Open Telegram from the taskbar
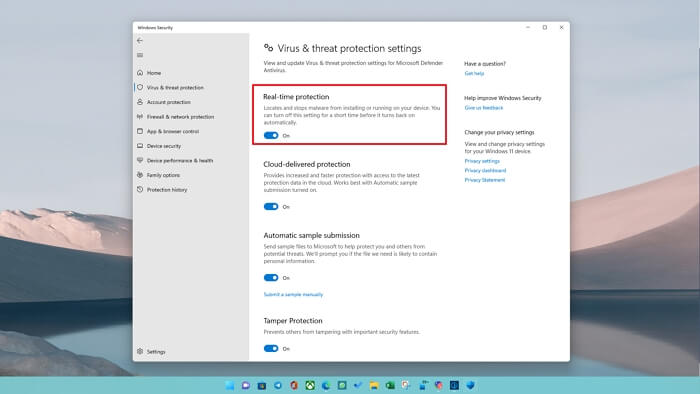 (278, 385)
